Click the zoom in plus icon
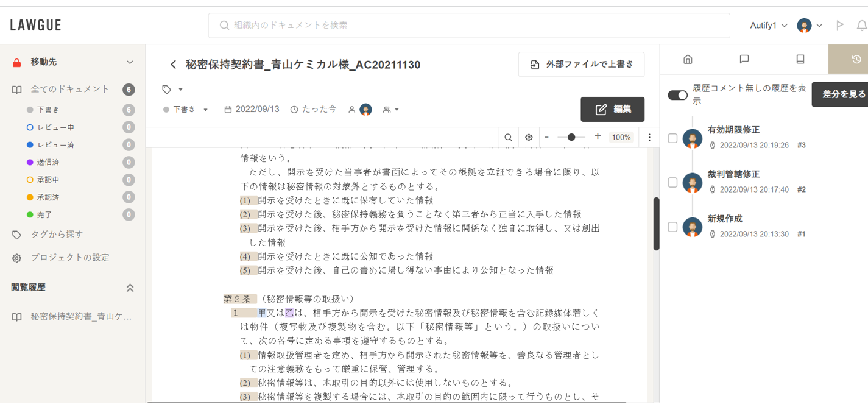868x410 pixels. pyautogui.click(x=598, y=136)
